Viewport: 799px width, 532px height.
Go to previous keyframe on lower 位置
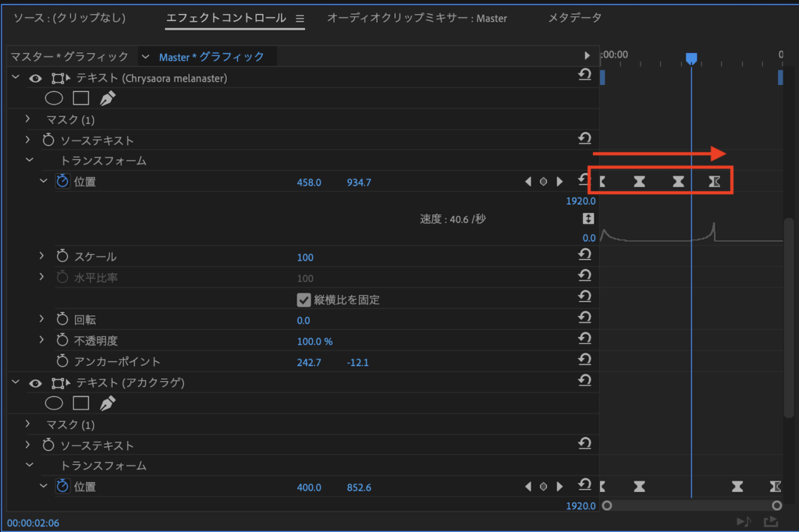pos(528,487)
